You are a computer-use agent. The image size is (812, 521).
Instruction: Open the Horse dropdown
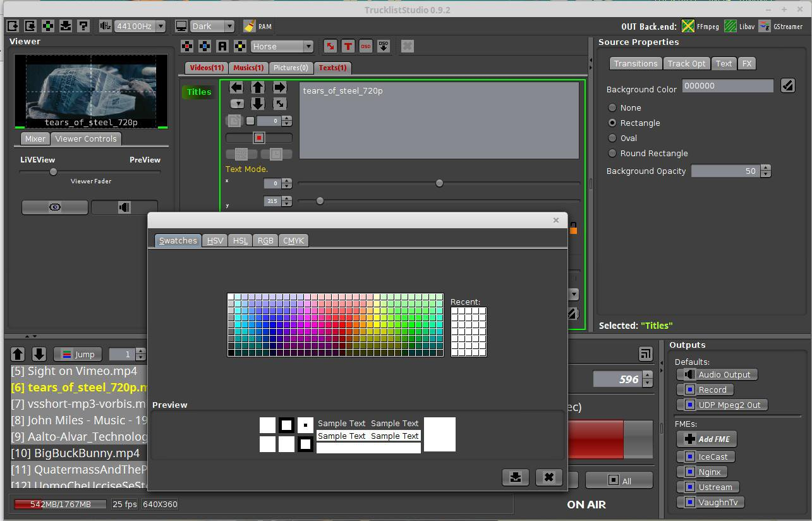[x=282, y=46]
